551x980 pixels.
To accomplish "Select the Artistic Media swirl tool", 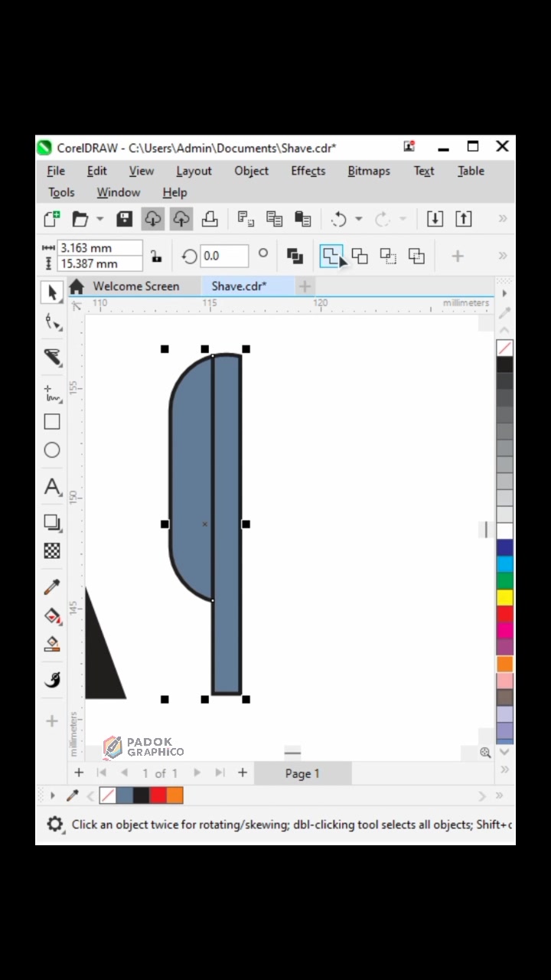I will [x=52, y=680].
